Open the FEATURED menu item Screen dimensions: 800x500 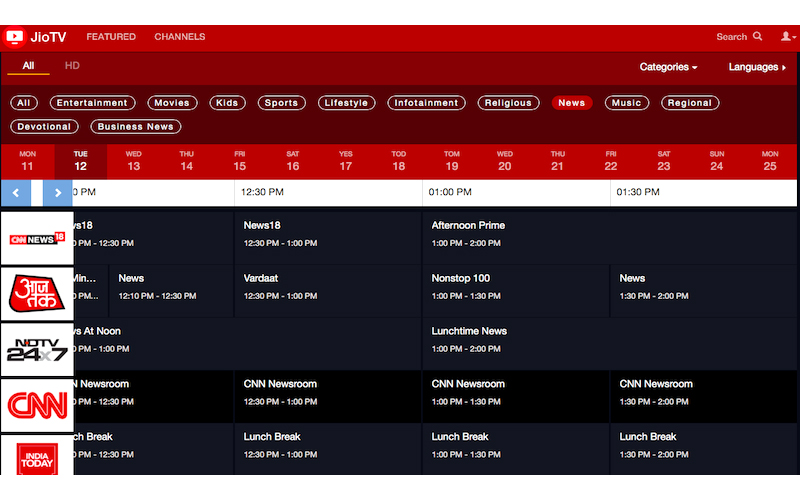coord(111,37)
